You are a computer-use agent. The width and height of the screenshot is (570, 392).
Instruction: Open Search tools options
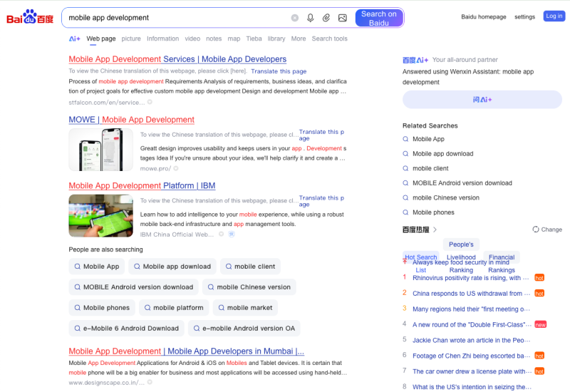329,38
